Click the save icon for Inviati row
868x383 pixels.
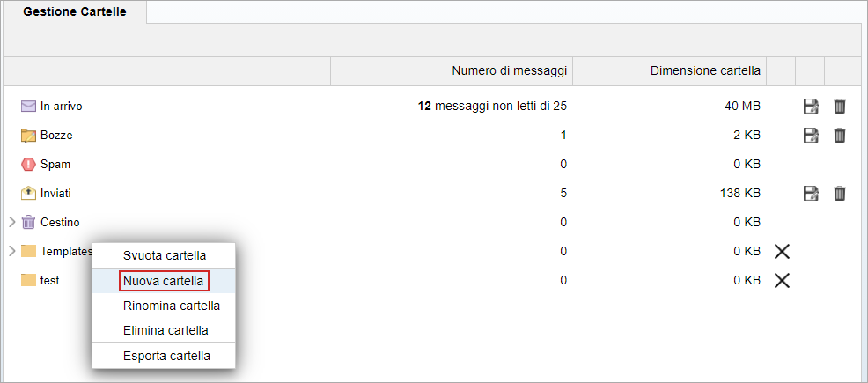811,193
